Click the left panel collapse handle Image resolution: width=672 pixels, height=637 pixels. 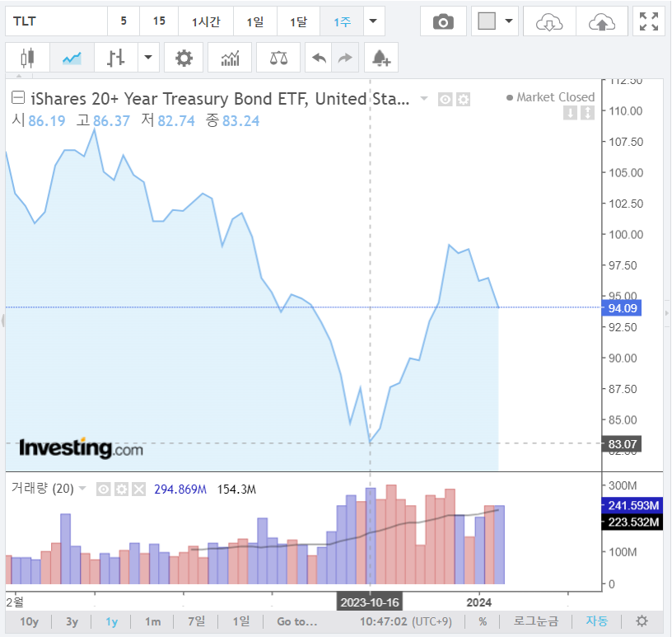2,320
